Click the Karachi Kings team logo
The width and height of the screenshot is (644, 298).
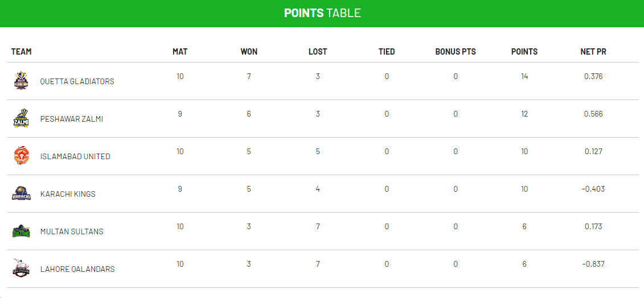click(x=21, y=193)
